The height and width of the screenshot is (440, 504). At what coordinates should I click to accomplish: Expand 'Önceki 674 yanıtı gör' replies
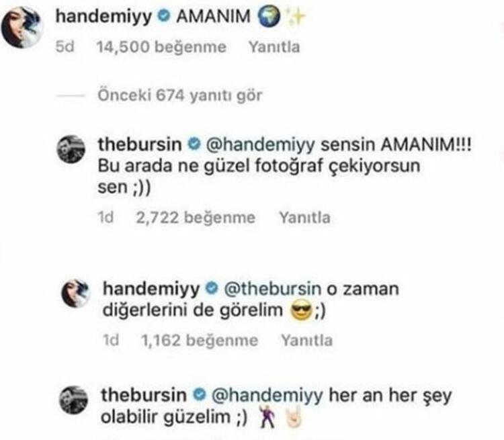(180, 95)
